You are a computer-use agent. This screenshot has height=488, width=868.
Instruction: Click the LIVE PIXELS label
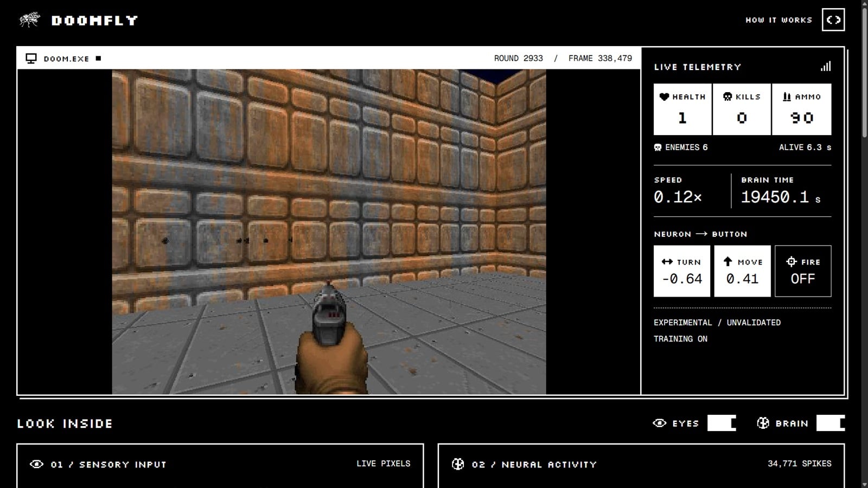[384, 464]
